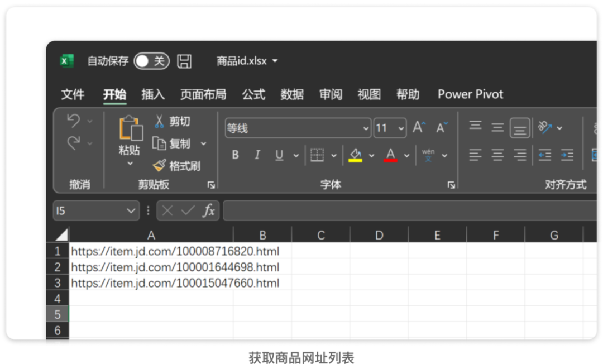The height and width of the screenshot is (364, 603).
Task: Click the Insert Function fx icon
Action: tap(209, 210)
